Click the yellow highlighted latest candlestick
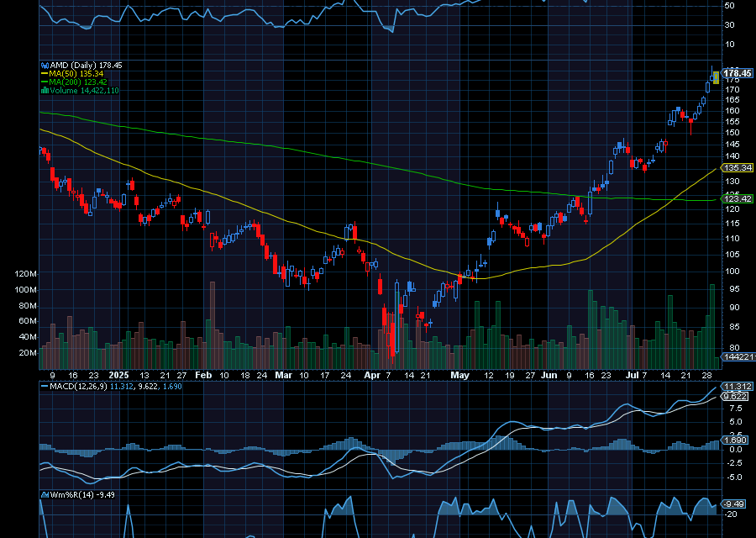Viewport: 756px width, 538px height. pyautogui.click(x=716, y=77)
